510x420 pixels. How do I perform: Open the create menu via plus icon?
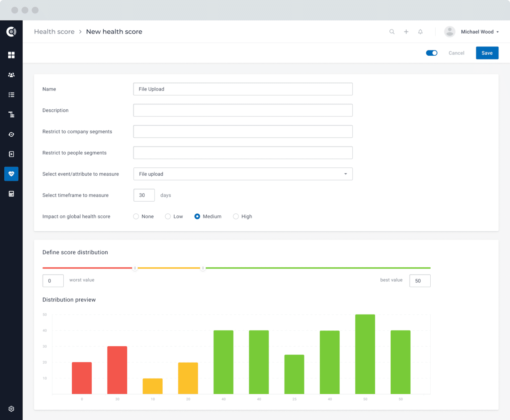pos(406,32)
